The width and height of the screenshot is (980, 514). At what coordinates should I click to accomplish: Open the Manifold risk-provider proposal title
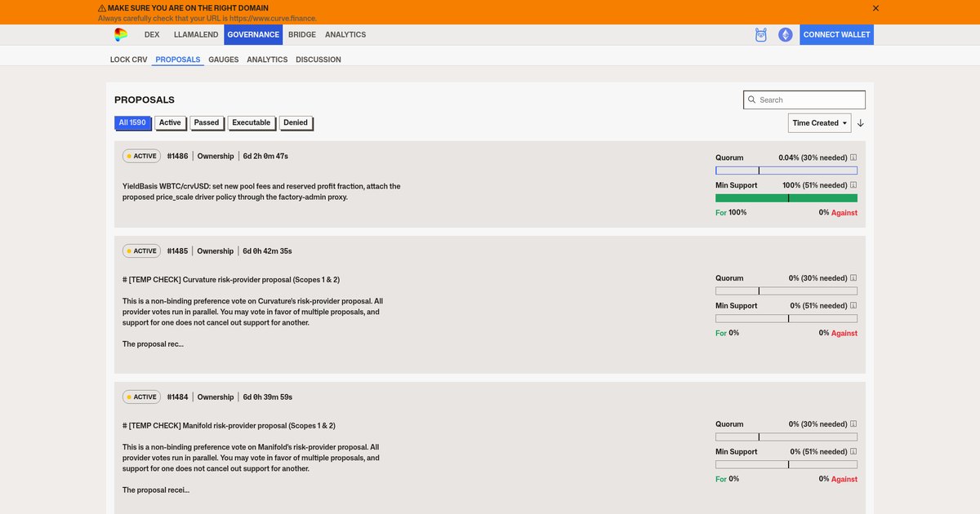pos(229,426)
